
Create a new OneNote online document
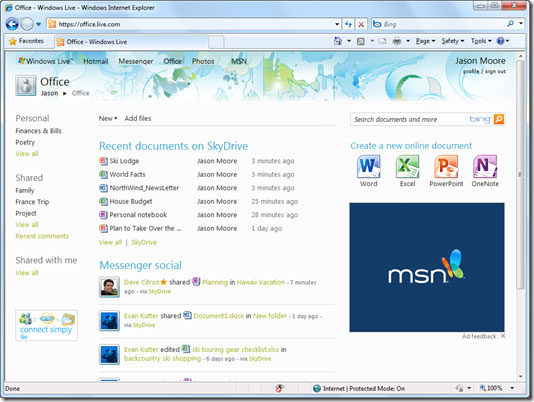485,171
